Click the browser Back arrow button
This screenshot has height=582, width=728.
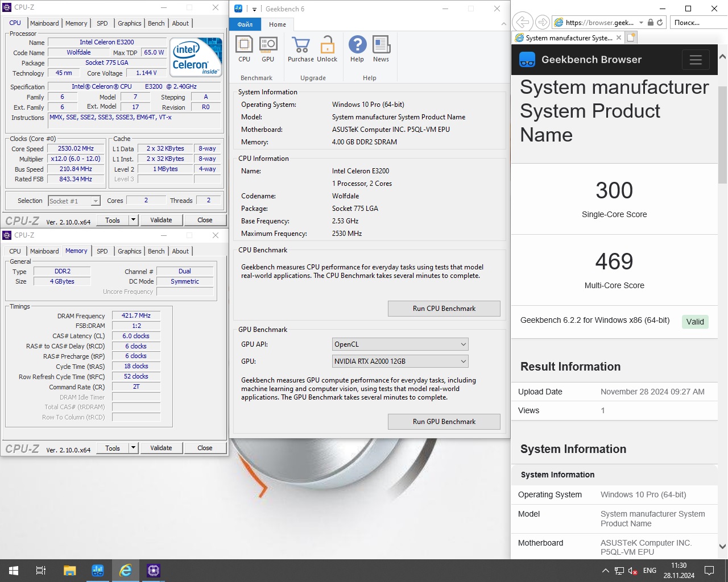pos(522,22)
